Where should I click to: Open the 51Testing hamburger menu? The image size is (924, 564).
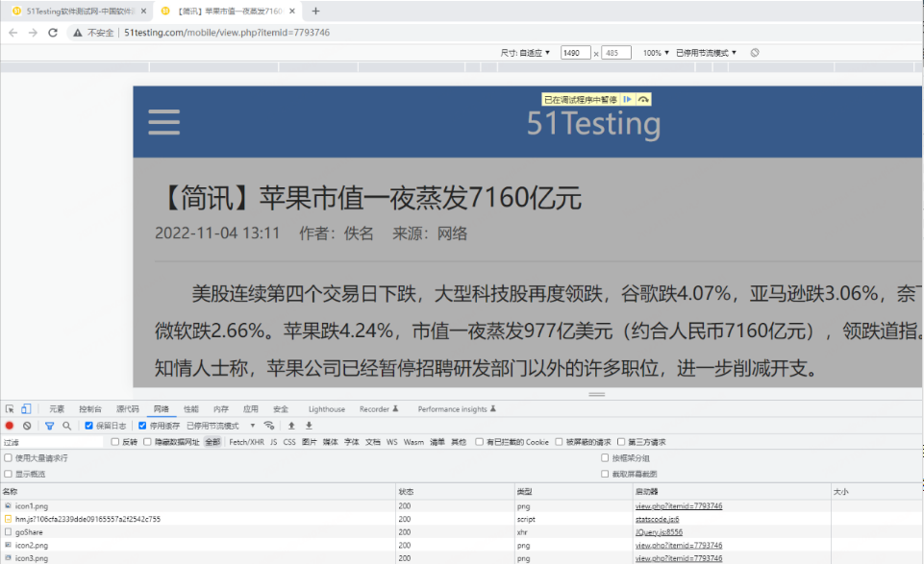click(163, 122)
